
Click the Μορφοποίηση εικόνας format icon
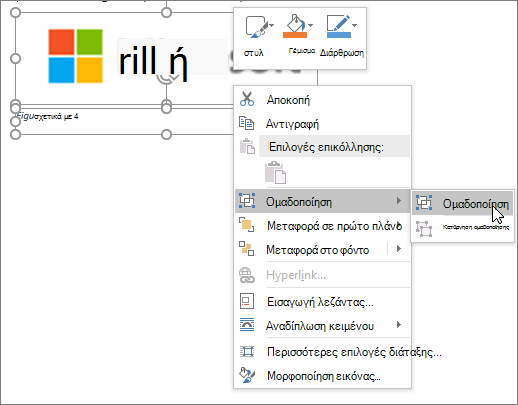[x=247, y=375]
